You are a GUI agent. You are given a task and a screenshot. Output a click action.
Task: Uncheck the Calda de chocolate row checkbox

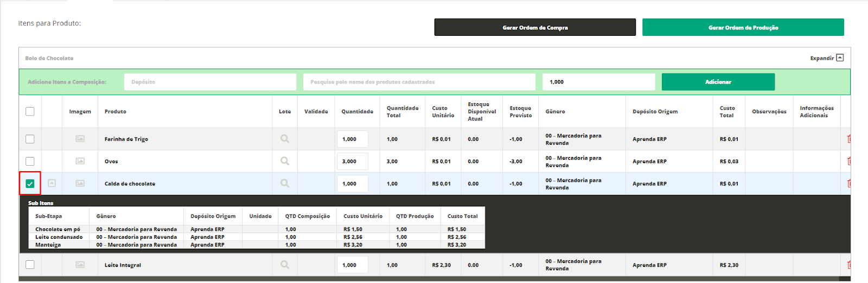coord(30,184)
